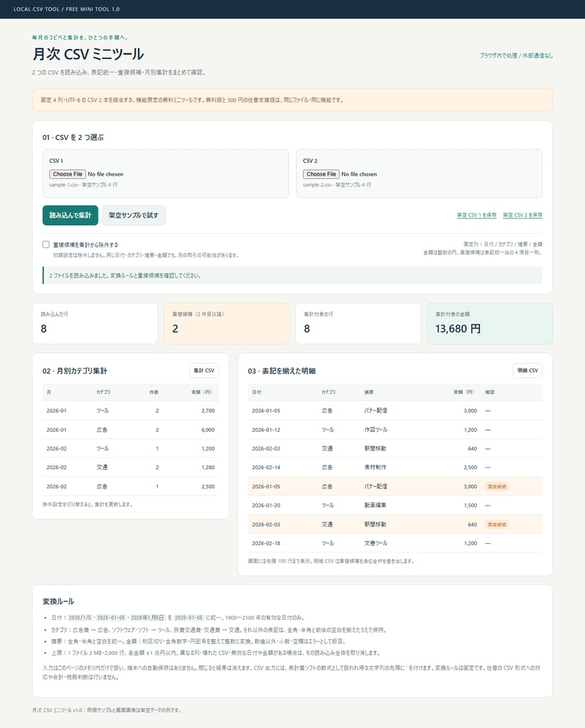This screenshot has width=585, height=728.
Task: Click the 2026-01-12 date cell
Action: coord(266,430)
